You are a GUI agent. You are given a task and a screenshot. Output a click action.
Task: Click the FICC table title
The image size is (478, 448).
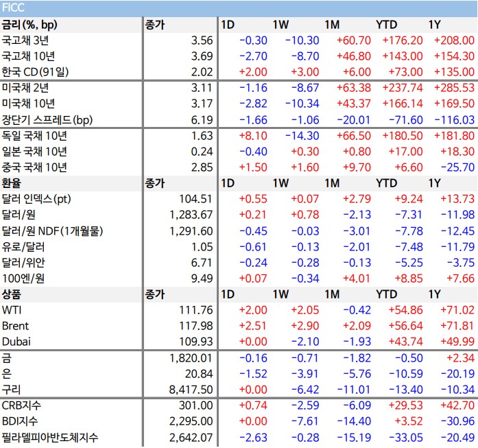pyautogui.click(x=13, y=8)
